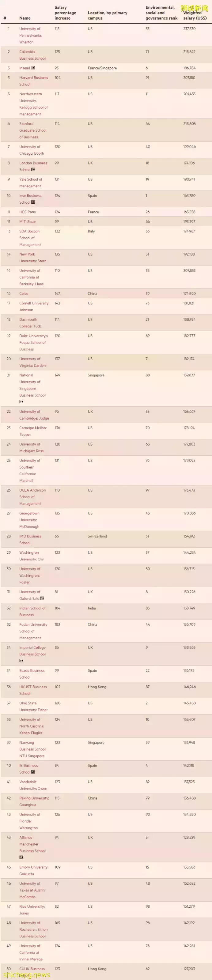Viewport: 212px width, 980px height.
Task: Click the icon beside Oxford: Saïd
Action: [x=42, y=598]
